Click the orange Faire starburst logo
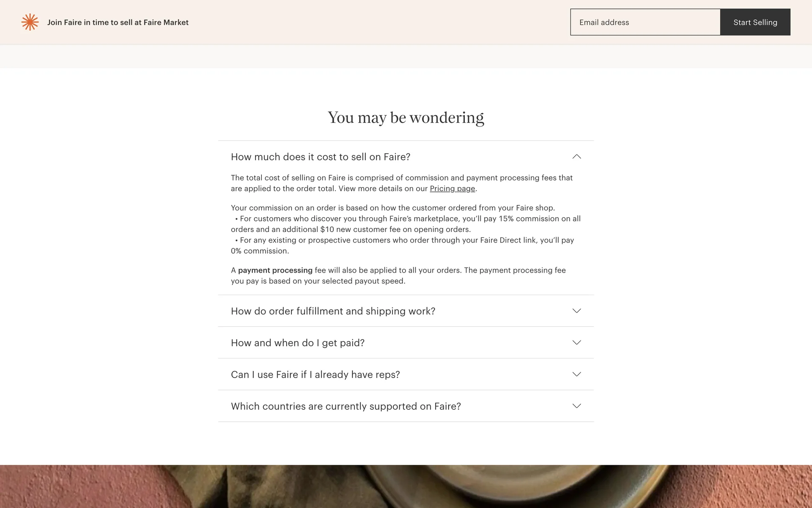The image size is (812, 508). [x=30, y=22]
